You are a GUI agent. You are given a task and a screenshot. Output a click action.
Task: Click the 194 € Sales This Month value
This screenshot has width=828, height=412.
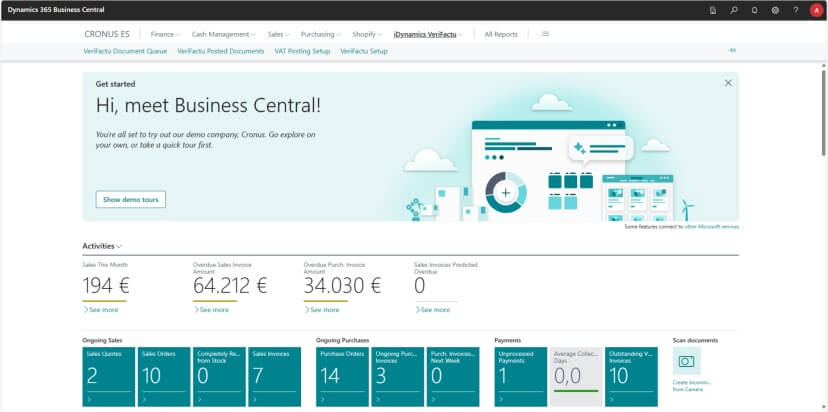point(106,286)
